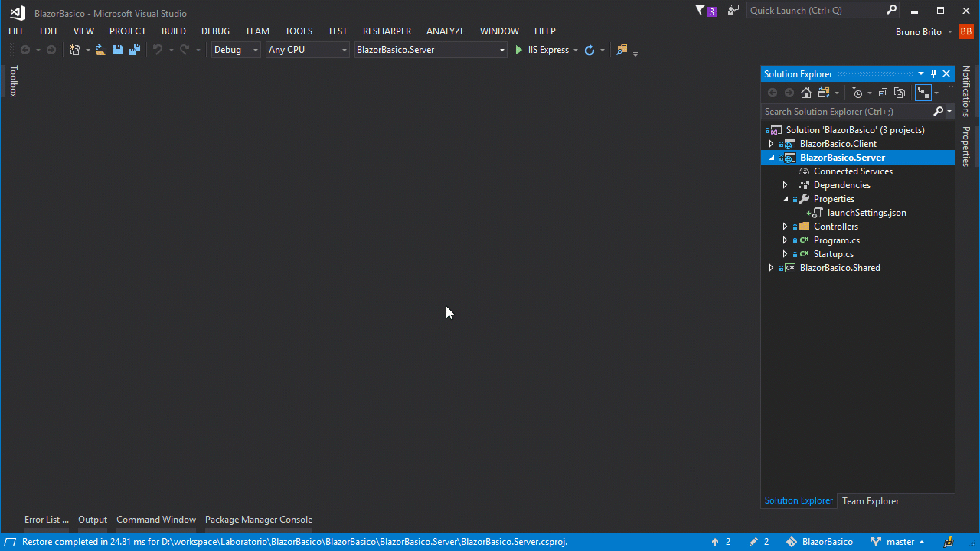Collapse the BlazorBasico.Server project node
Screen dimensions: 980x551
tap(771, 158)
